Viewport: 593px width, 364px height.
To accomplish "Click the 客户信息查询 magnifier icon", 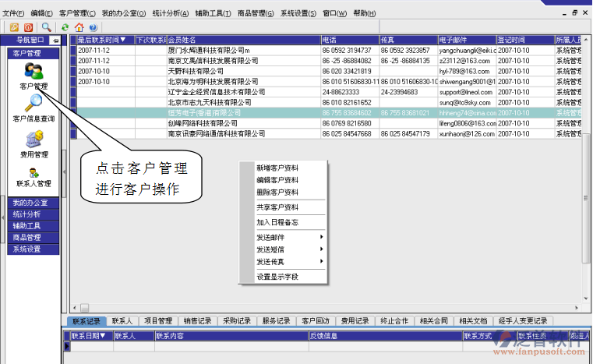I will [x=34, y=104].
